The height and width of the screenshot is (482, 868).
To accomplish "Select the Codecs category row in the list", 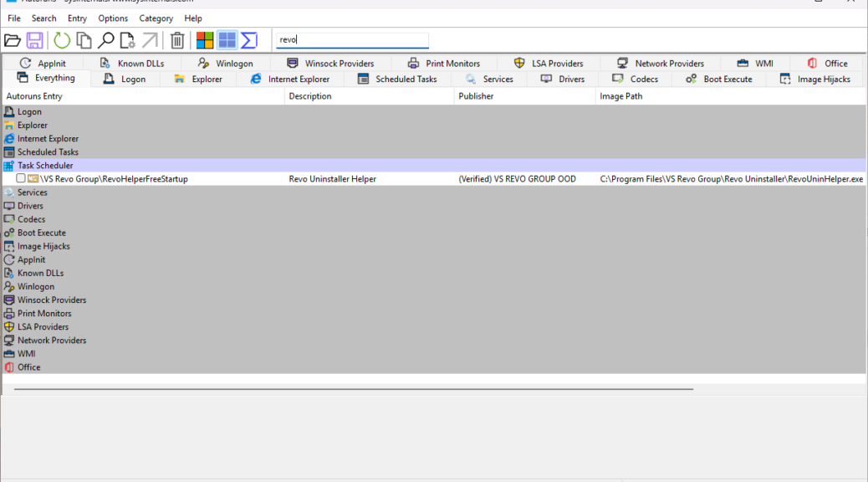I will [x=434, y=219].
